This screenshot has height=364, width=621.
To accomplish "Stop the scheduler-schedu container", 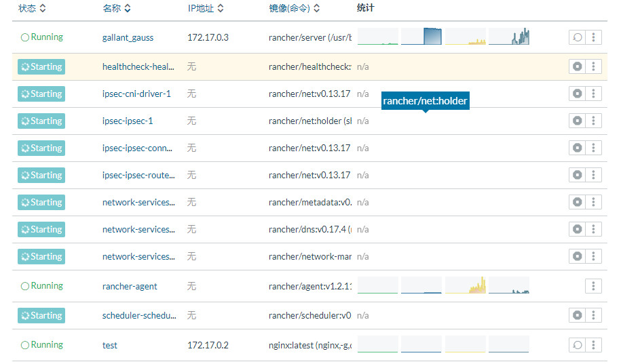I will 577,315.
